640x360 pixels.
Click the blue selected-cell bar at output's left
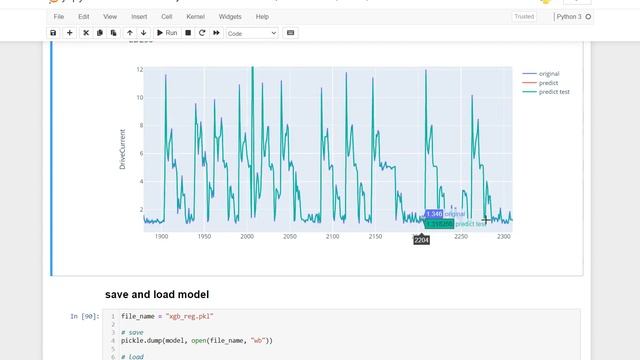click(51, 158)
